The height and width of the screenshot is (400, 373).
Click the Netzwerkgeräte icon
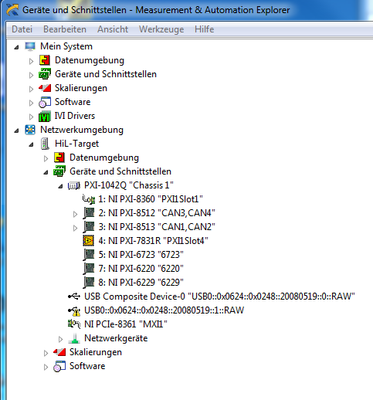pyautogui.click(x=74, y=339)
